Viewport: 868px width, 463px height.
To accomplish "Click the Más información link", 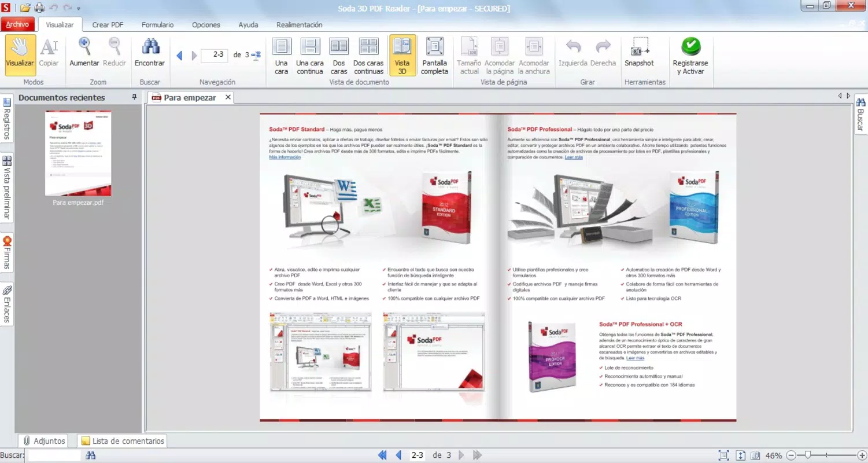I will pos(285,157).
